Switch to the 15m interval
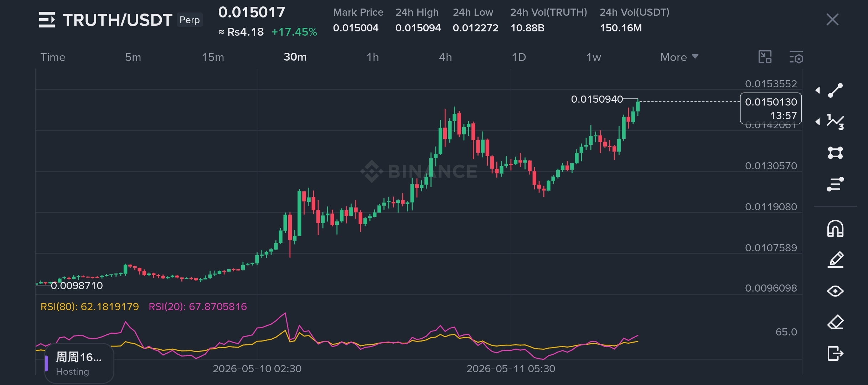The height and width of the screenshot is (385, 868). pyautogui.click(x=213, y=57)
